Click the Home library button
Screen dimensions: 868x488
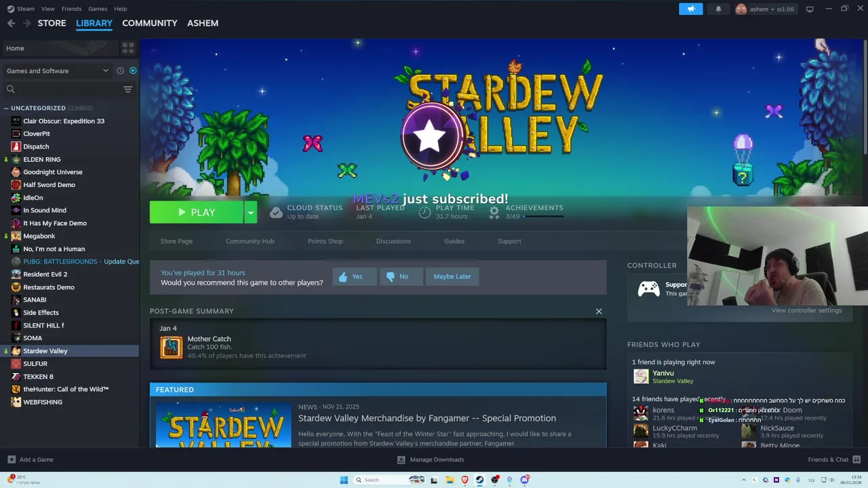click(x=60, y=48)
